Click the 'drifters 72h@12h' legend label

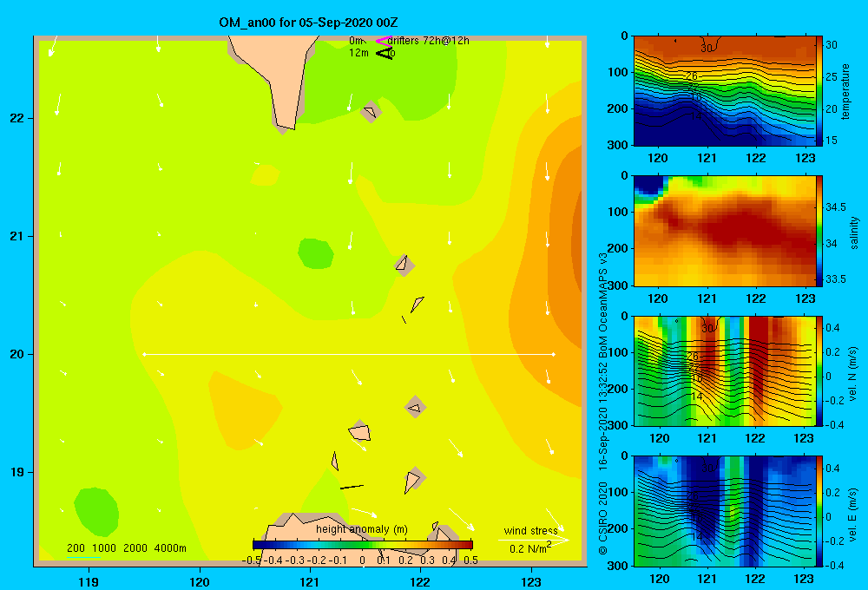pyautogui.click(x=429, y=41)
